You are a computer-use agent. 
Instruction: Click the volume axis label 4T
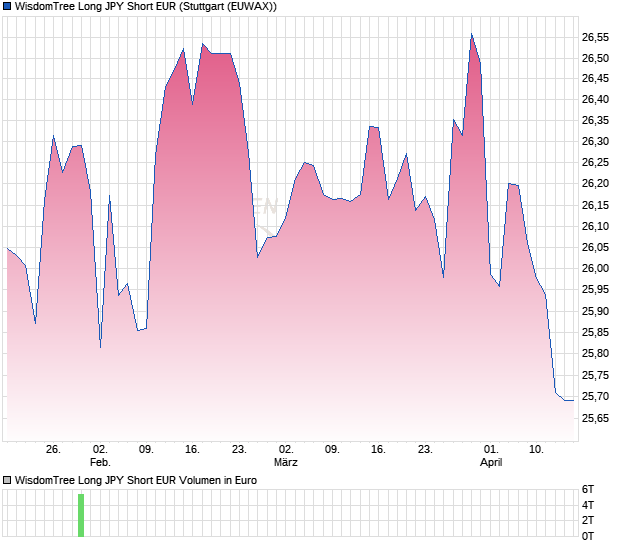pyautogui.click(x=588, y=505)
